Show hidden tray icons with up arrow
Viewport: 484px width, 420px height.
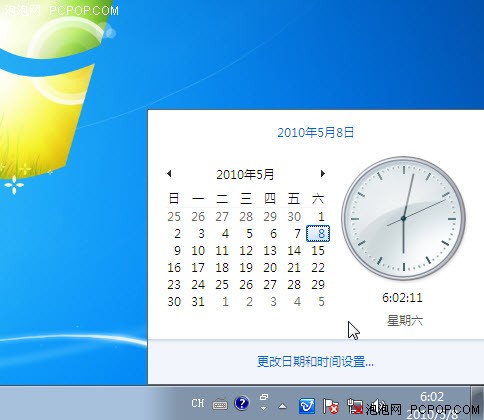tap(282, 406)
